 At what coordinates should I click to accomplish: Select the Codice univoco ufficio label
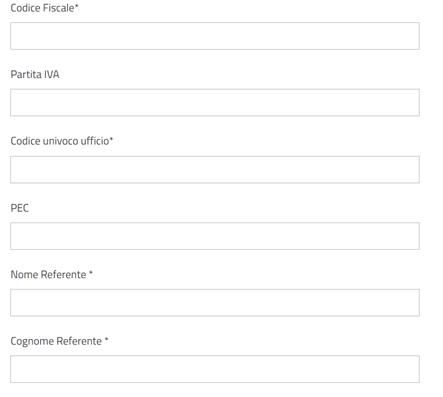(x=60, y=141)
